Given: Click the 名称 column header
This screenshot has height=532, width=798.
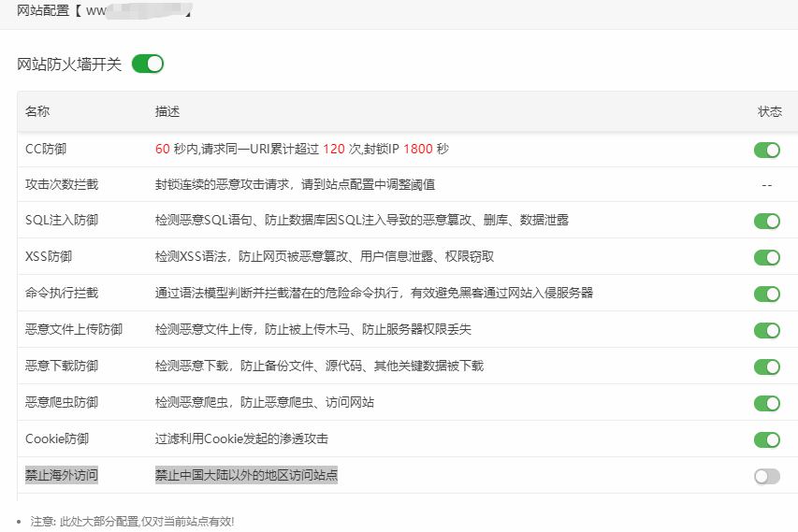Looking at the screenshot, I should (x=37, y=111).
